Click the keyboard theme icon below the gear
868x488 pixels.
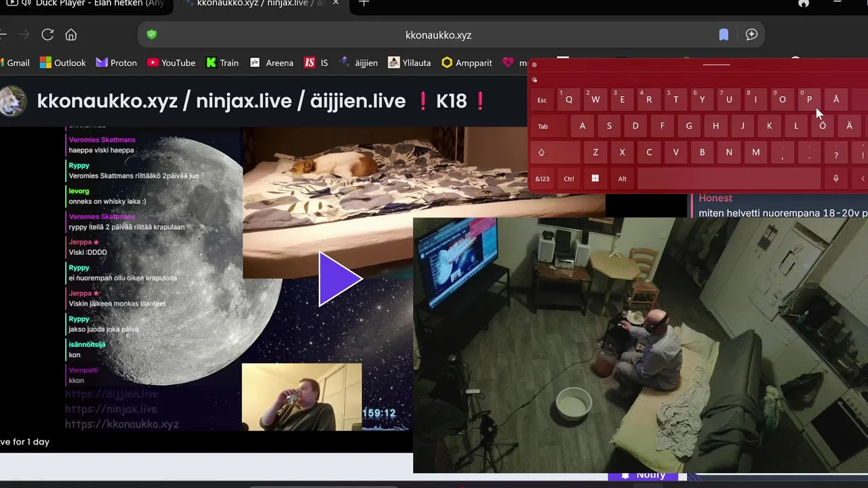(x=534, y=80)
